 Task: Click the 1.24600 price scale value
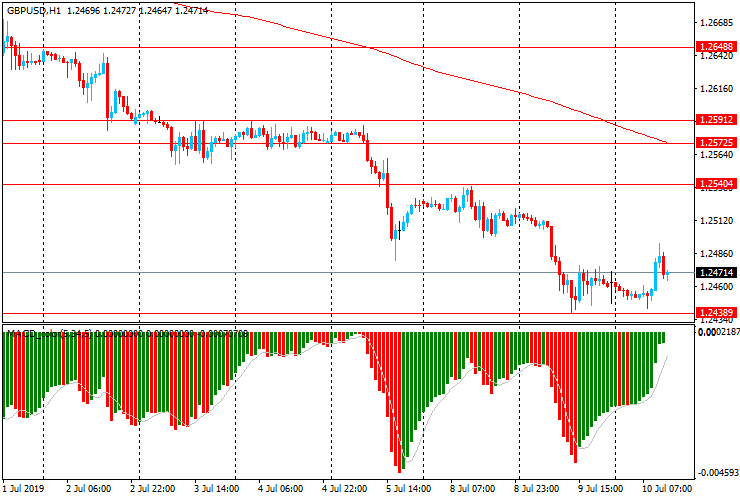717,287
